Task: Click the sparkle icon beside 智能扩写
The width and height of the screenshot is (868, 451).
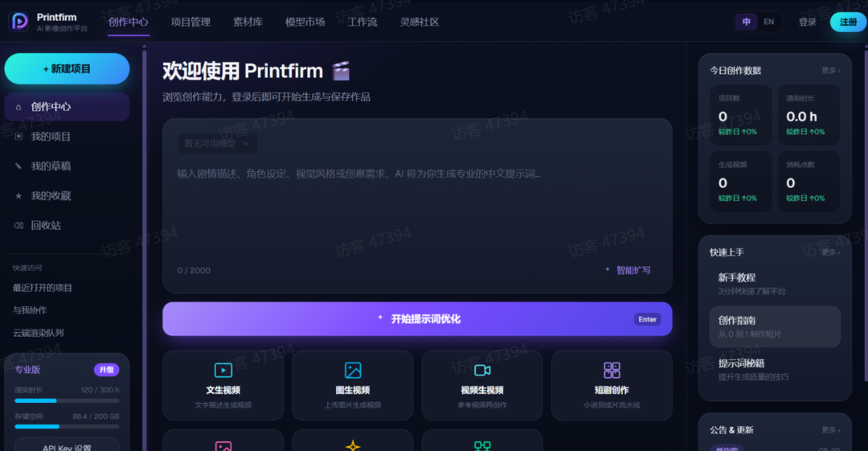Action: click(608, 269)
